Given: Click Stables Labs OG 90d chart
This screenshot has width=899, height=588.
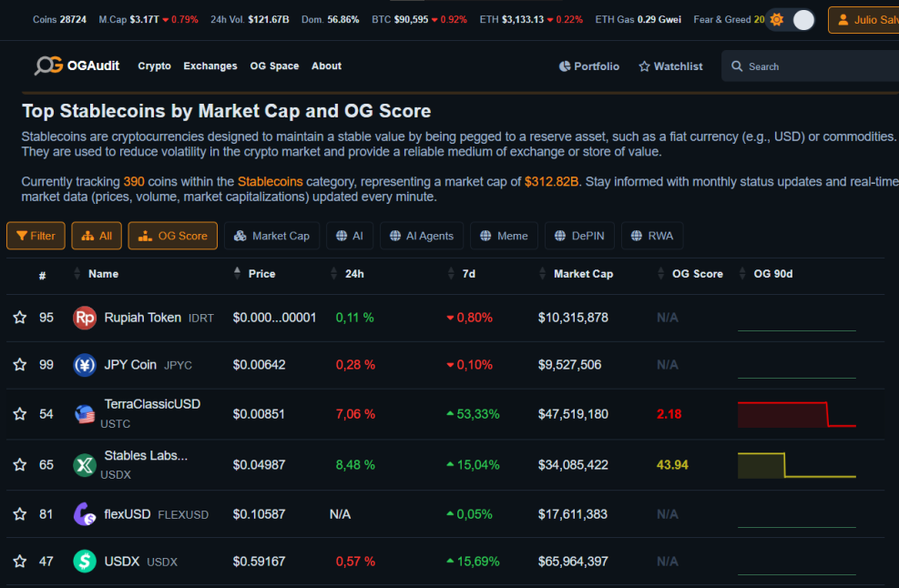Looking at the screenshot, I should (797, 465).
